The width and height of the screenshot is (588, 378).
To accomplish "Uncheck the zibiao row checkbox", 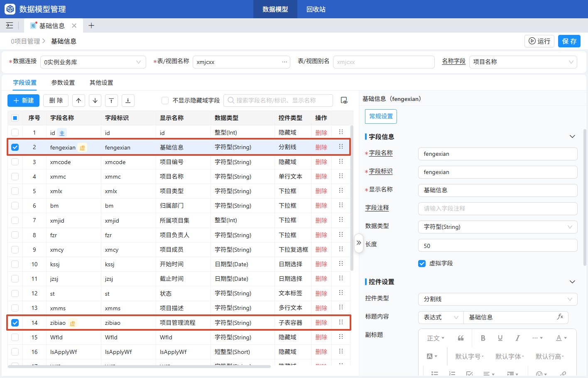I will point(15,323).
